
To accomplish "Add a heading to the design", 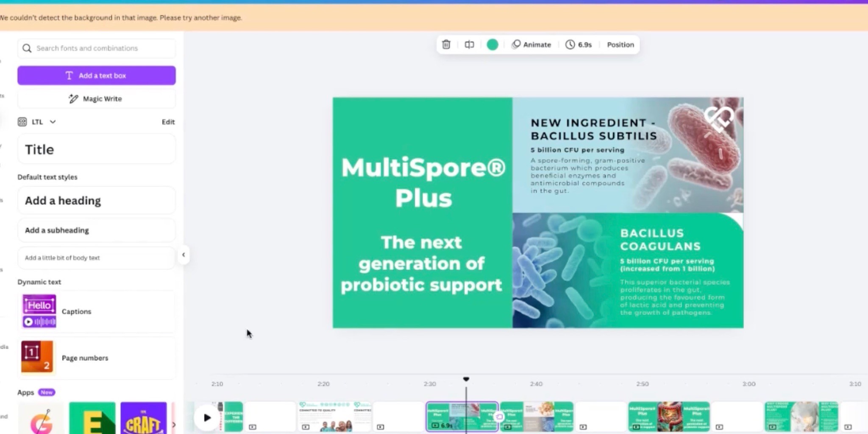I will point(97,201).
